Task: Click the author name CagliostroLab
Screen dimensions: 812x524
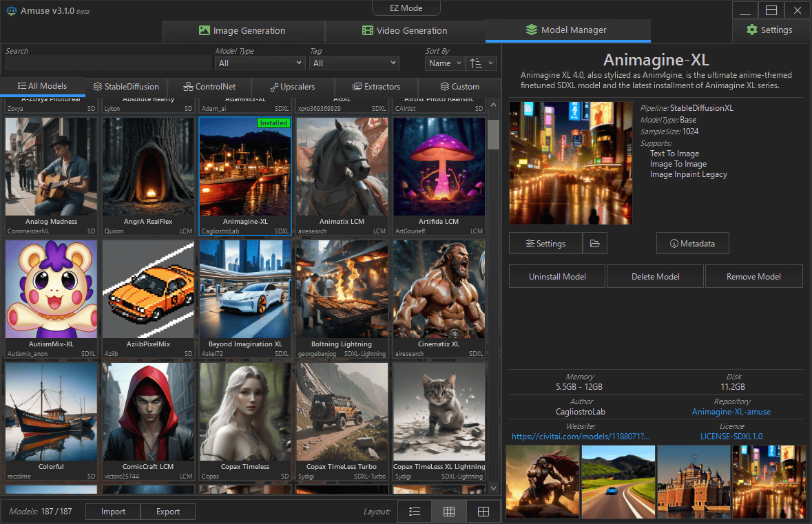Action: [580, 412]
